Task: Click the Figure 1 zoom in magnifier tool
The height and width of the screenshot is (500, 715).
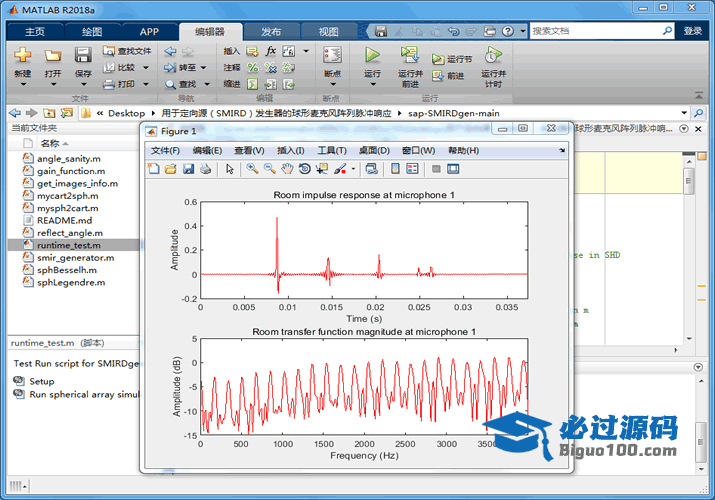Action: pos(252,169)
